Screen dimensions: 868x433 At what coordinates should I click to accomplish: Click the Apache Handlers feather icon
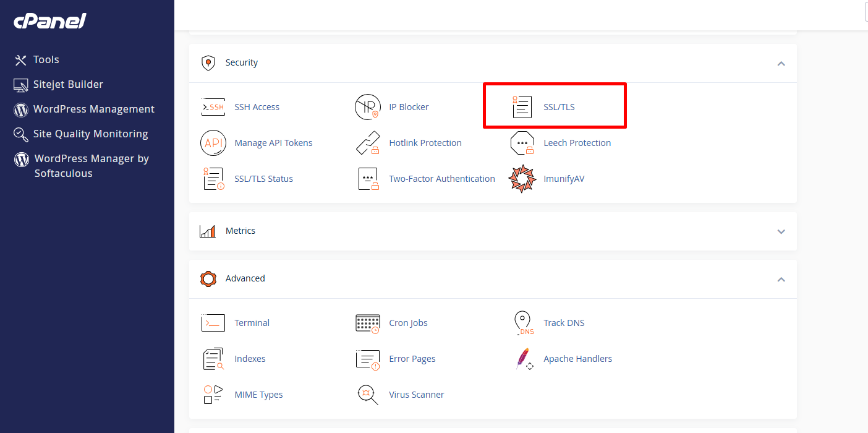click(x=524, y=359)
